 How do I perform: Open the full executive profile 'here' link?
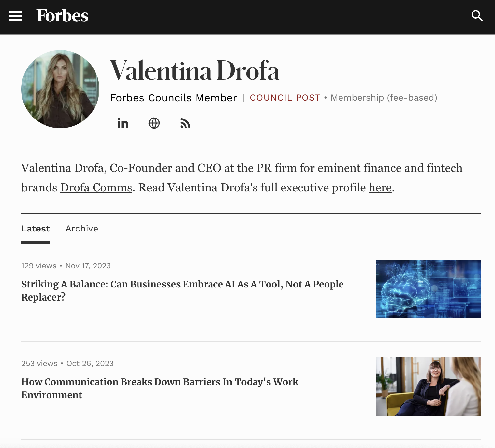380,188
